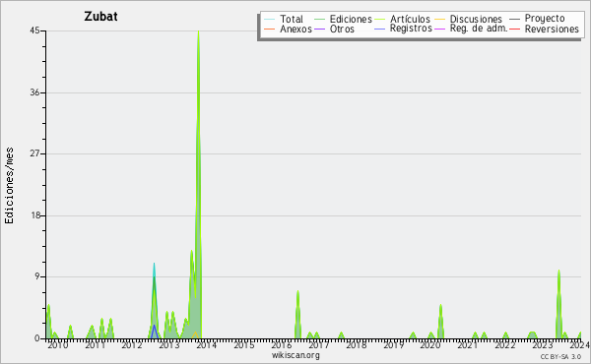
Task: Click the 2020 year label
Action: [430, 344]
